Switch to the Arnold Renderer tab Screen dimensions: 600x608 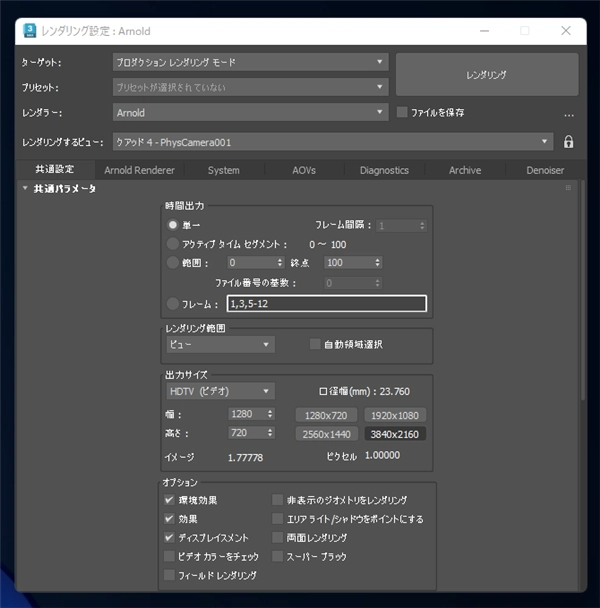(139, 170)
